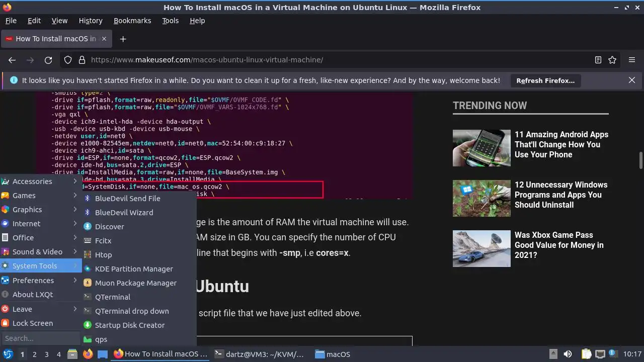Launch BlueDevil Wizard
This screenshot has height=362, width=644.
click(x=139, y=213)
